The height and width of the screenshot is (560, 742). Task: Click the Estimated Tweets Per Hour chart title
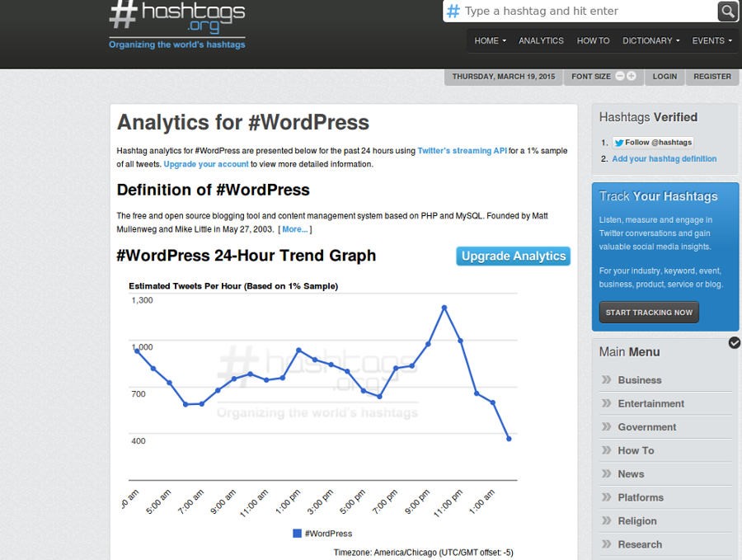(233, 286)
